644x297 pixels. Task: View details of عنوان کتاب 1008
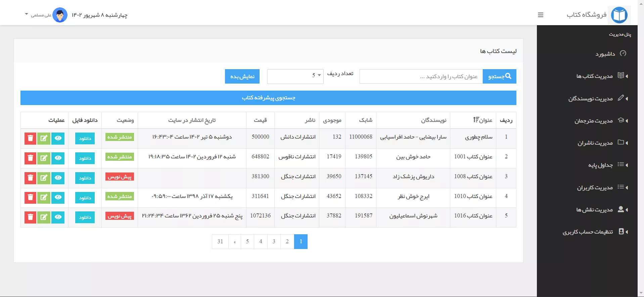click(x=58, y=178)
